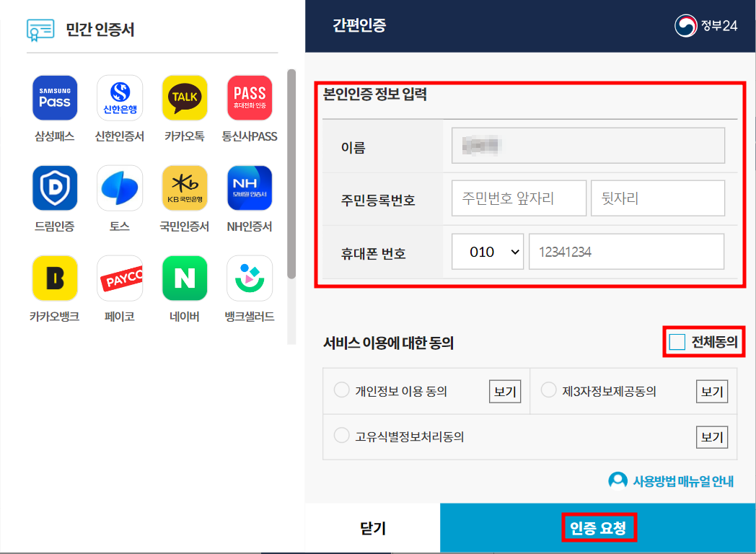Select 뱅크샐러드 as the provider
Viewport: 756px width, 554px height.
(x=250, y=277)
